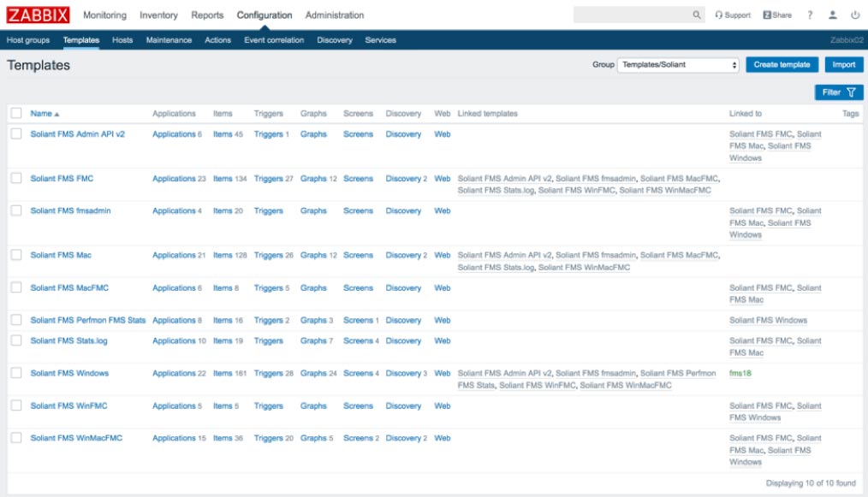
Task: Open the Soliant FMS Windows template
Action: pos(69,373)
